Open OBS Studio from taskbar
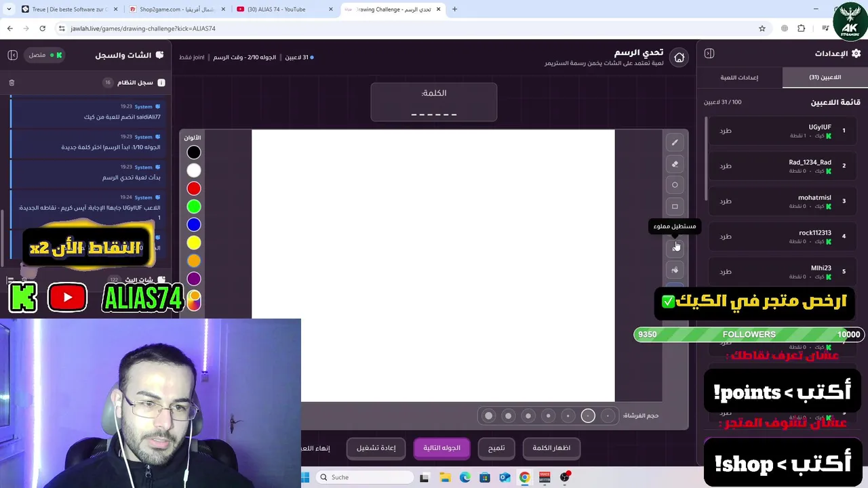The width and height of the screenshot is (868, 488). pos(564,478)
